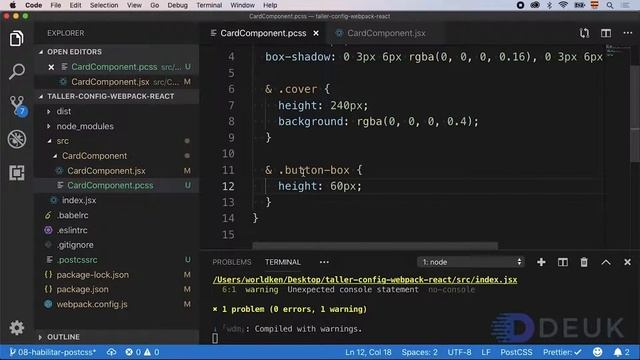Screen dimensions: 640x360
Task: Open the Manage gear menu
Action: click(16, 327)
